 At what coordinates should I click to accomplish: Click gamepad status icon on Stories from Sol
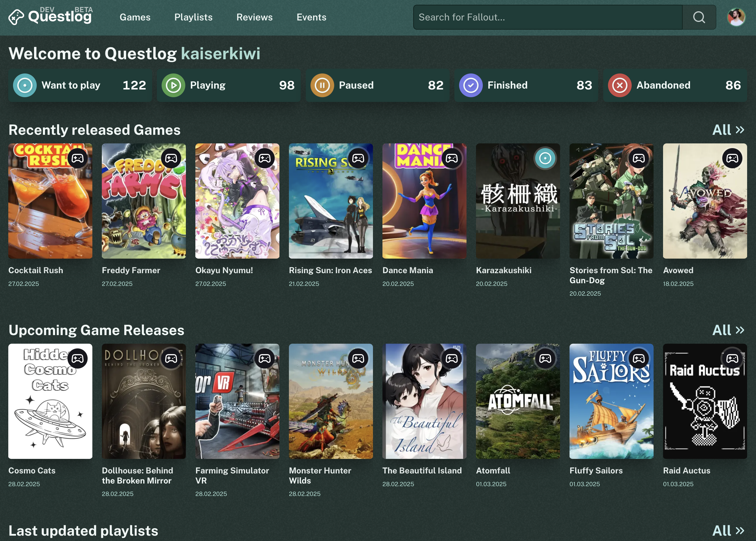click(x=638, y=158)
